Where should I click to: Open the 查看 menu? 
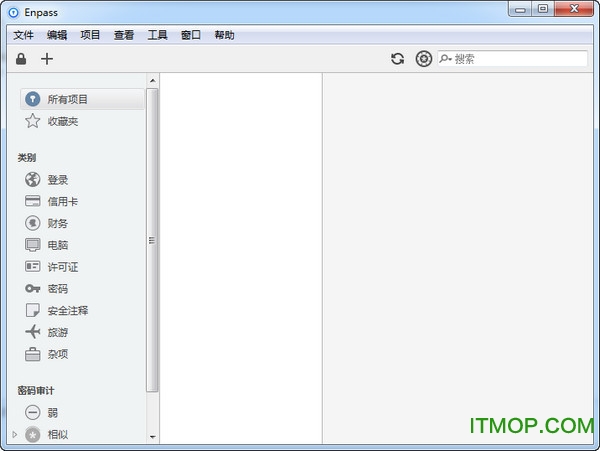click(x=124, y=35)
